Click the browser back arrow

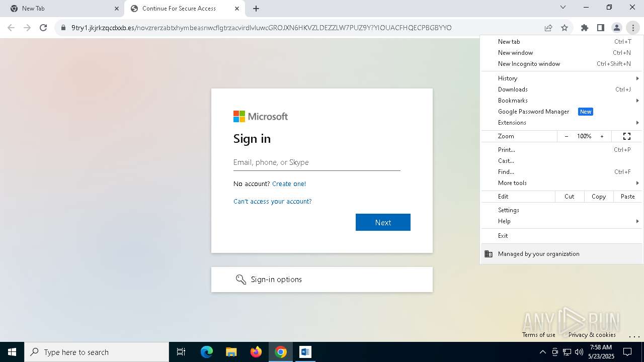(x=11, y=28)
